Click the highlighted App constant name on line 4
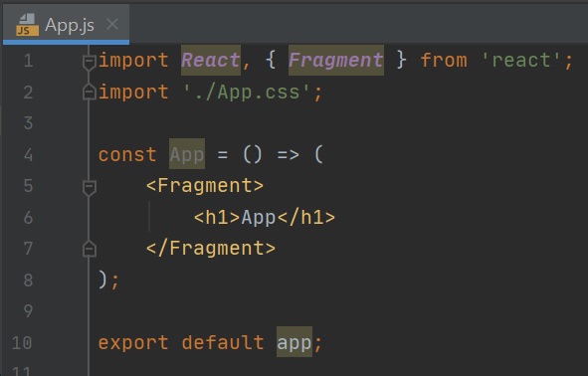The height and width of the screenshot is (376, 588). [187, 154]
